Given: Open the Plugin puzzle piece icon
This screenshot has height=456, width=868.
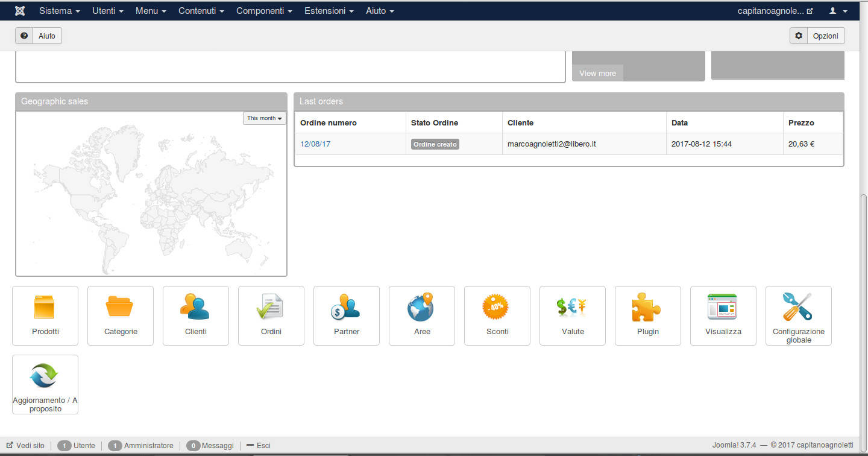Looking at the screenshot, I should pyautogui.click(x=648, y=308).
